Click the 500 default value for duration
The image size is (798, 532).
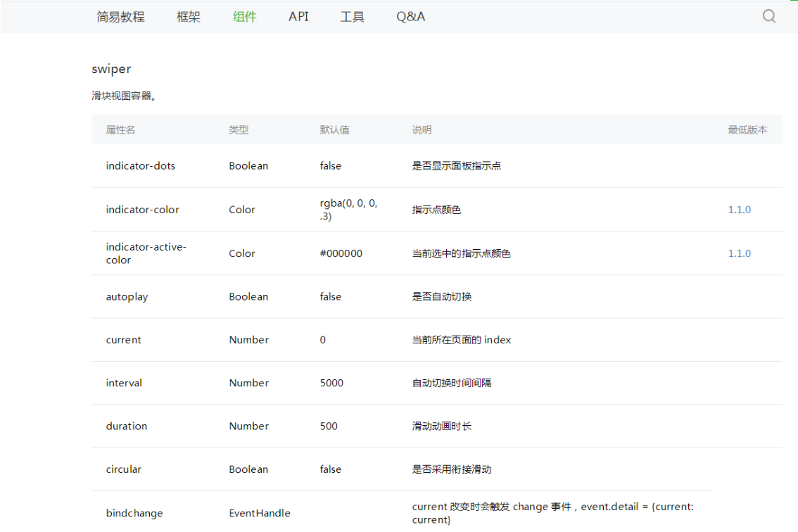329,426
